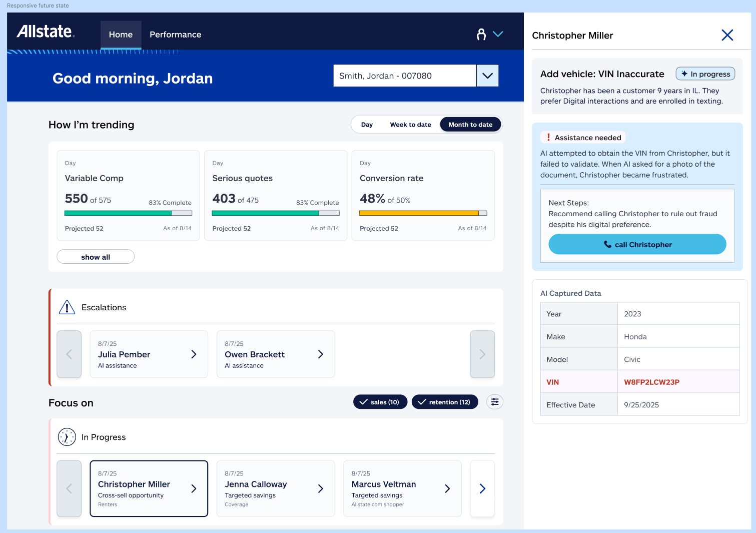Open the Jenna Calloway card chevron
Image resolution: width=756 pixels, height=533 pixels.
click(x=320, y=488)
